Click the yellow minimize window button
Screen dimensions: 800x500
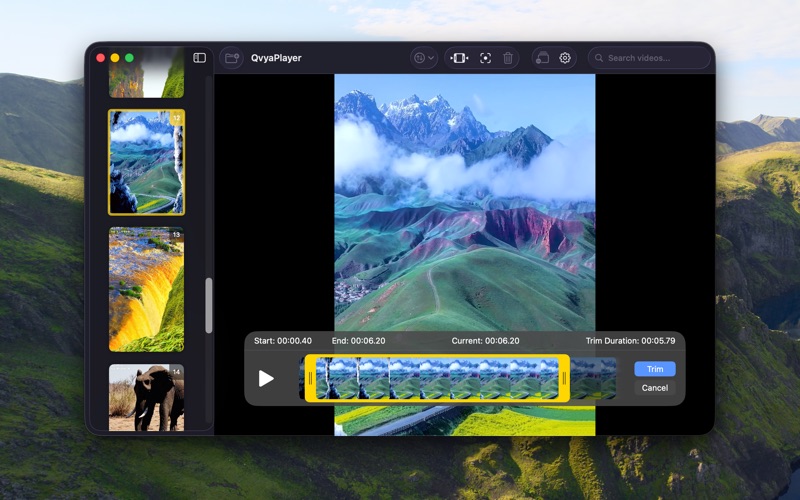point(115,58)
